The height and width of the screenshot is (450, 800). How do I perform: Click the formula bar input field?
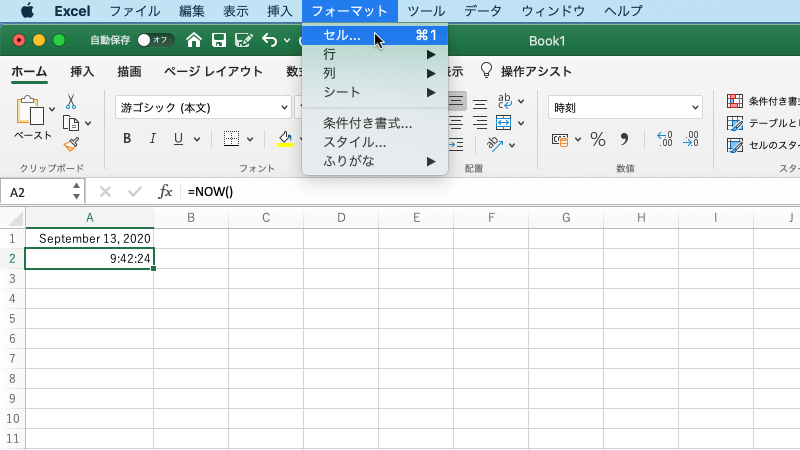(480, 191)
